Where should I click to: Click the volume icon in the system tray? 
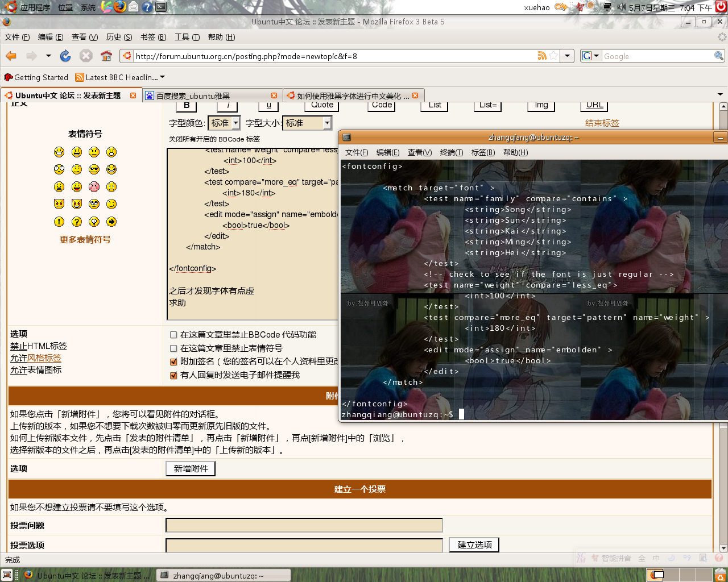621,7
